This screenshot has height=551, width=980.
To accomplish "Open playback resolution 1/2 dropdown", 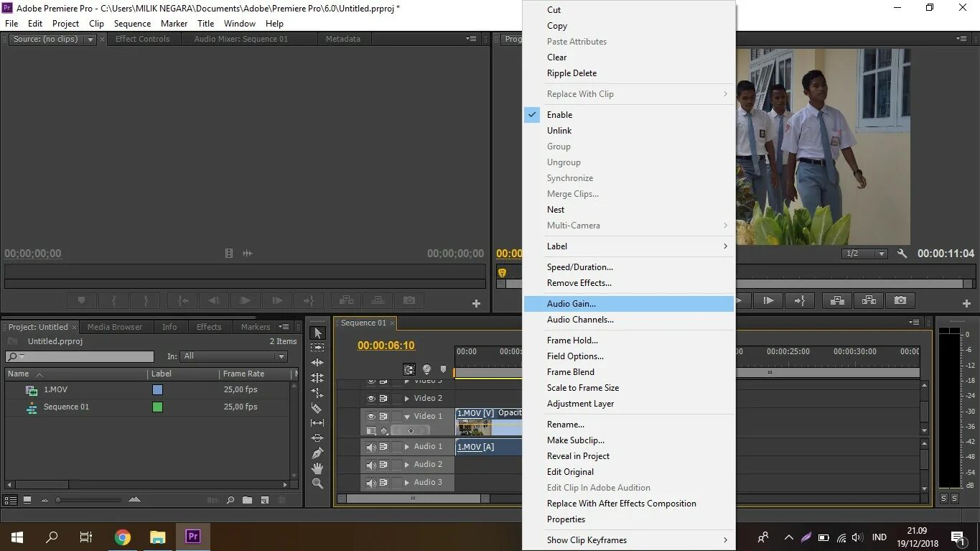I will [x=865, y=254].
